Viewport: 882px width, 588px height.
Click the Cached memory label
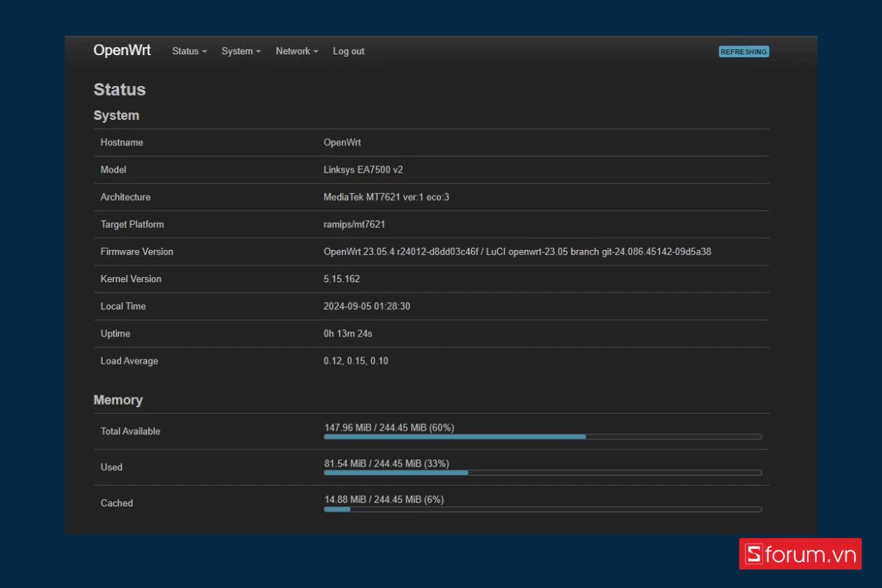click(117, 503)
